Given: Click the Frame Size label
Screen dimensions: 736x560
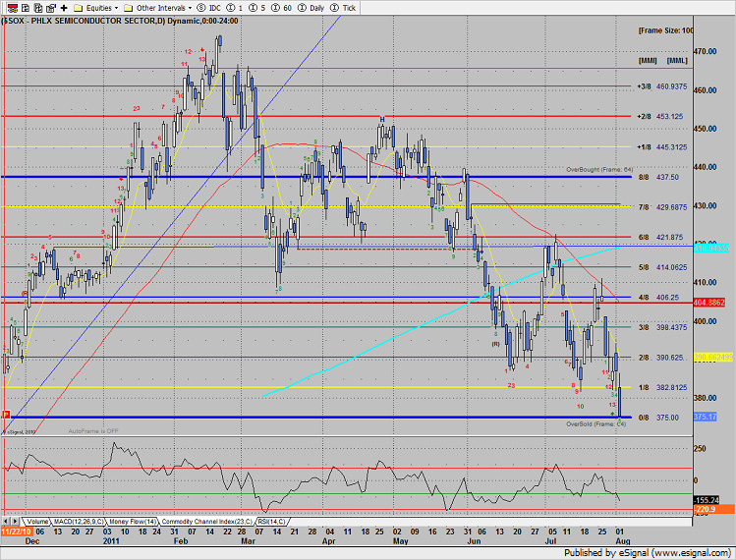Looking at the screenshot, I should (x=665, y=30).
